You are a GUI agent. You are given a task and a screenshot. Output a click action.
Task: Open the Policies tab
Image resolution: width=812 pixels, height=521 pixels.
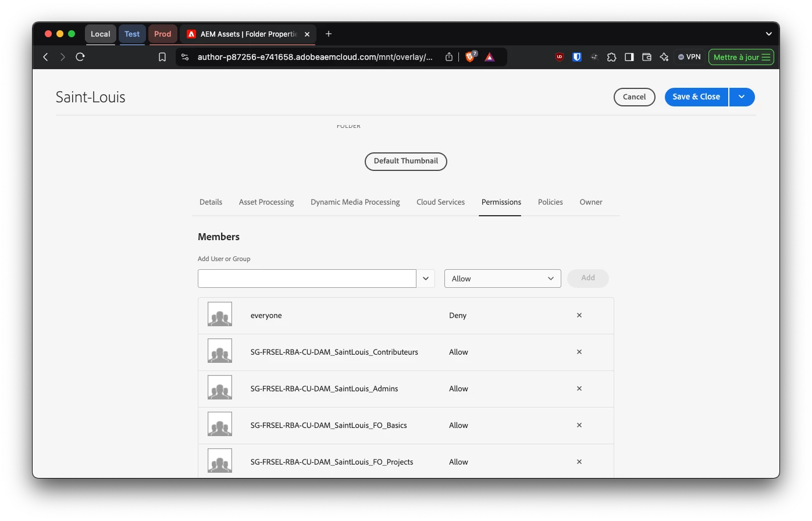[x=550, y=202]
